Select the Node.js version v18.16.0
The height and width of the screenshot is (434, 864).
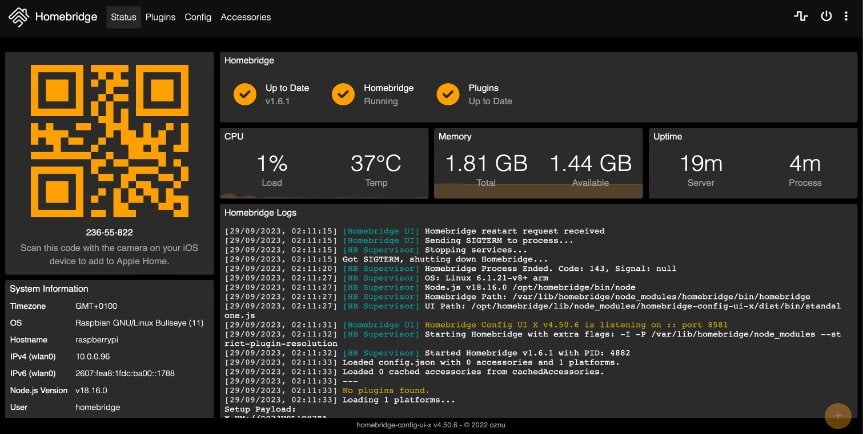pyautogui.click(x=91, y=390)
